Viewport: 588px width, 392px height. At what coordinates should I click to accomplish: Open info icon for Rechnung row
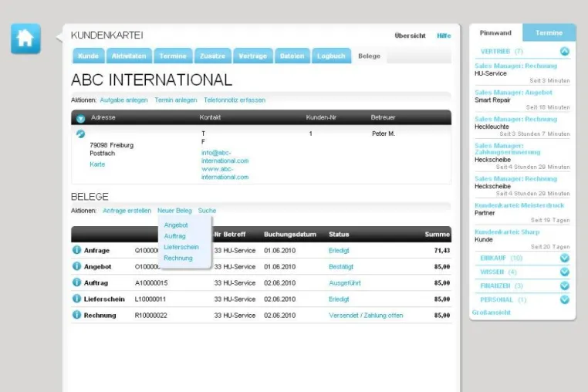[76, 314]
